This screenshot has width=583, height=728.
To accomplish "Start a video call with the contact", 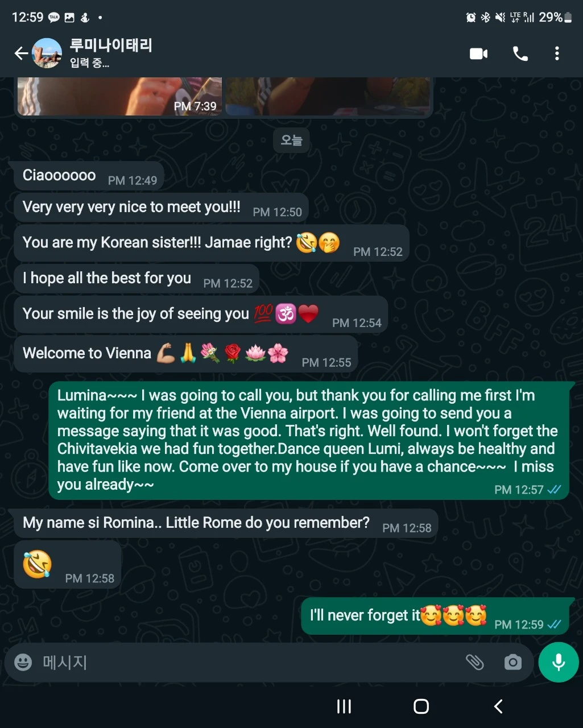I will coord(478,53).
